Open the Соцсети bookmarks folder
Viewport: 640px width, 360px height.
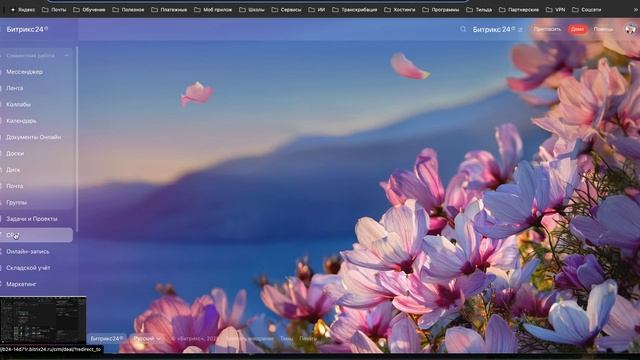pos(587,9)
